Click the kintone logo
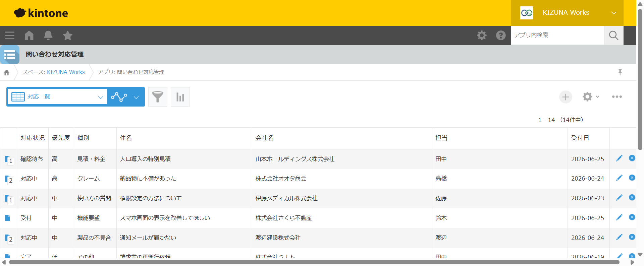The width and height of the screenshot is (644, 266). [x=41, y=13]
